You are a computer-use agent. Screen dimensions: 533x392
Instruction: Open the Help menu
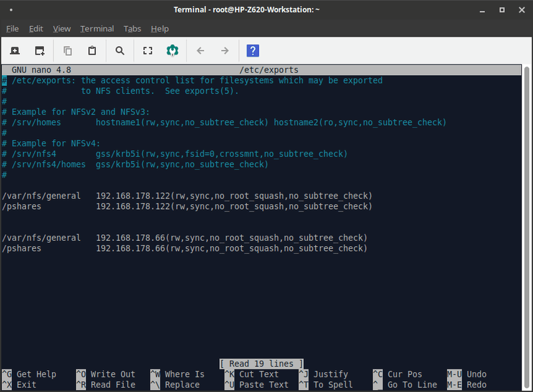coord(160,29)
